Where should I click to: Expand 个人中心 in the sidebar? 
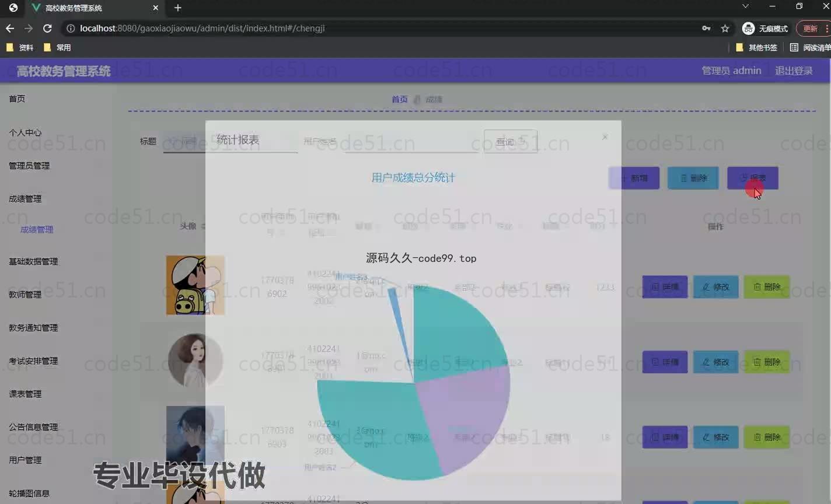pos(25,132)
